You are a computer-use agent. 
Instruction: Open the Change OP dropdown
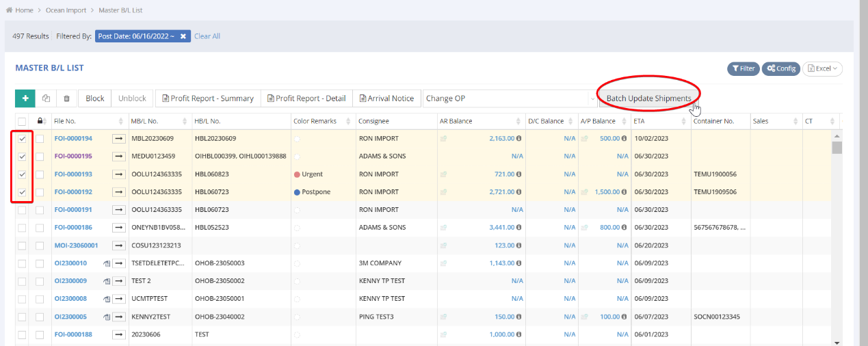[x=510, y=98]
